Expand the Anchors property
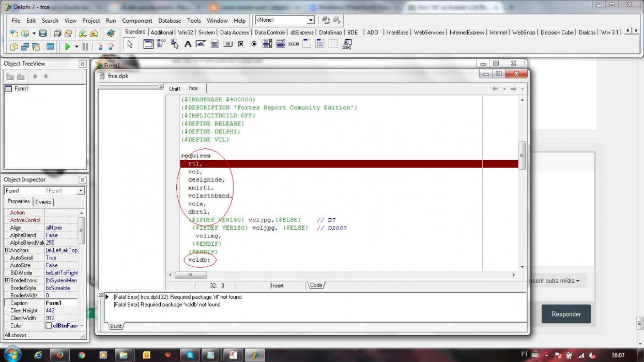The image size is (644, 362). pos(7,250)
